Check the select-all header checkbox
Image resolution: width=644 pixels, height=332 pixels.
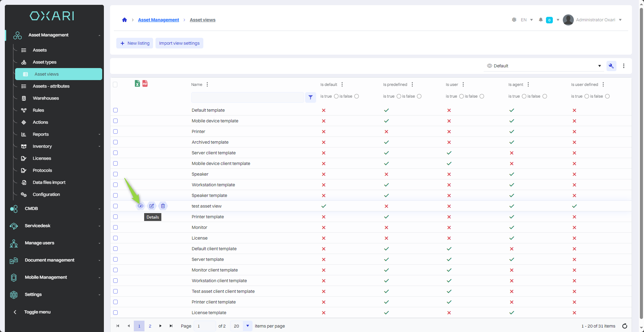115,85
